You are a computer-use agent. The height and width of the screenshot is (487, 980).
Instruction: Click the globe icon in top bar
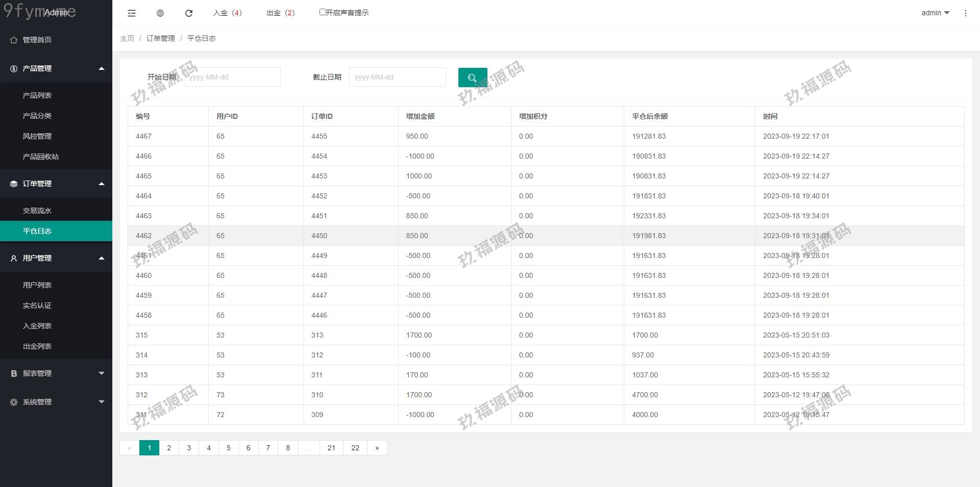coord(160,13)
